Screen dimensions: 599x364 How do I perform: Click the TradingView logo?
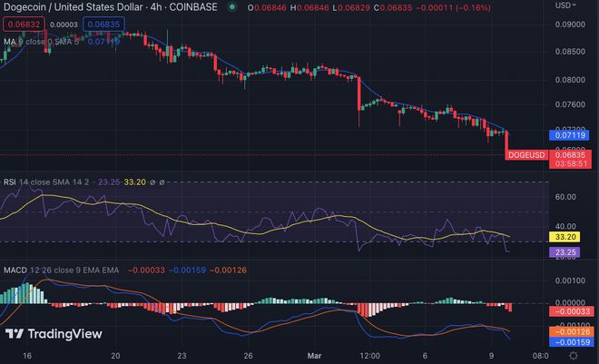[x=54, y=334]
